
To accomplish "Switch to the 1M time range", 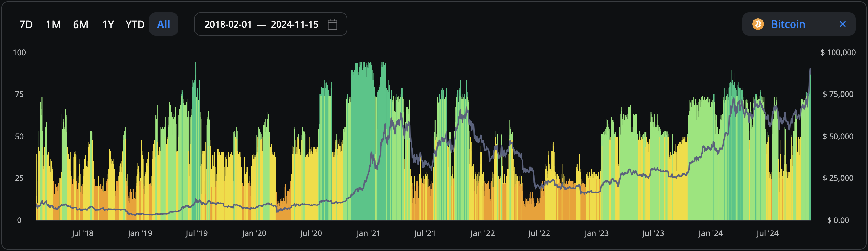I will point(53,25).
